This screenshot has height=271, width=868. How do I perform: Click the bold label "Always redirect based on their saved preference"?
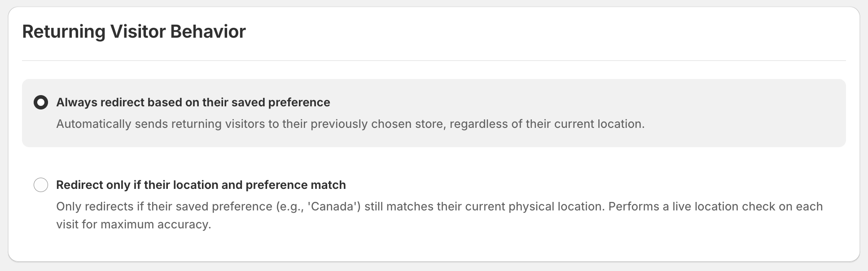click(x=193, y=102)
